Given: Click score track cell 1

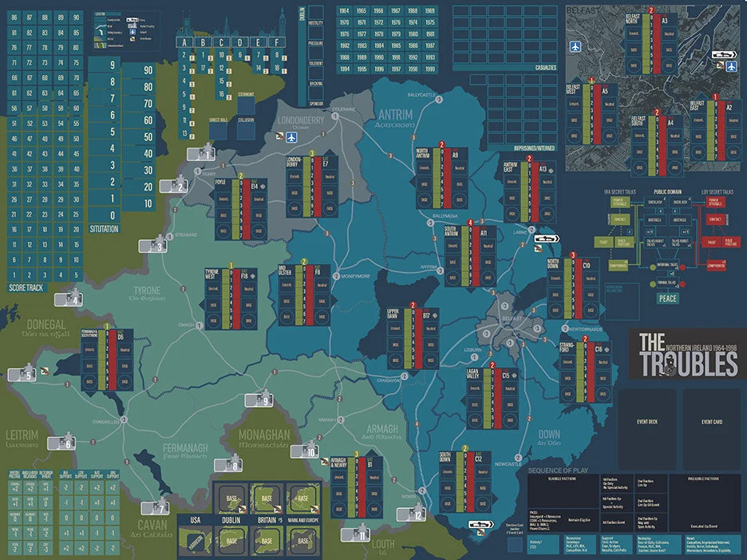Looking at the screenshot, I should point(14,274).
